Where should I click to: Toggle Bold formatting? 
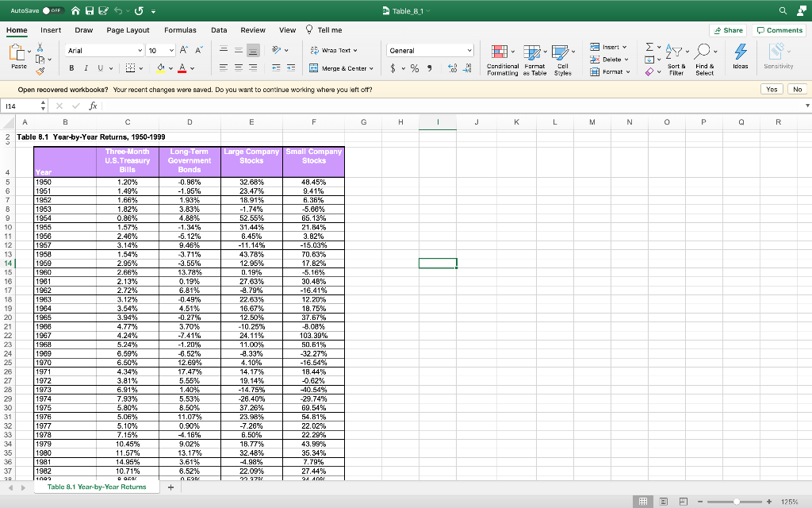pos(71,68)
